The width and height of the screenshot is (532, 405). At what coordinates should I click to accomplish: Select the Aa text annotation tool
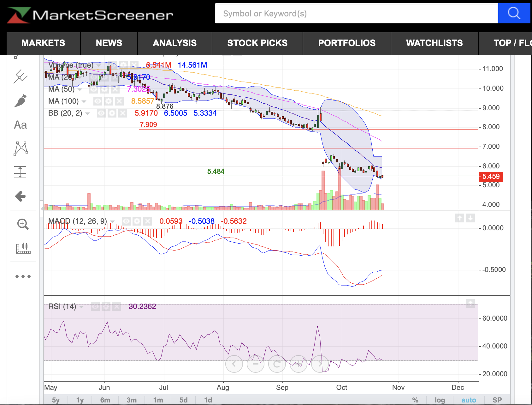coord(21,125)
